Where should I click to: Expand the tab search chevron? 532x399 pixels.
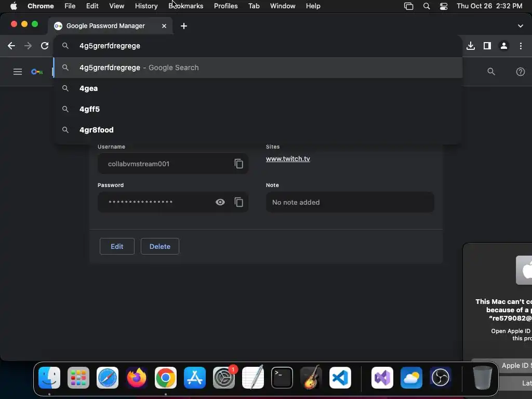point(520,26)
